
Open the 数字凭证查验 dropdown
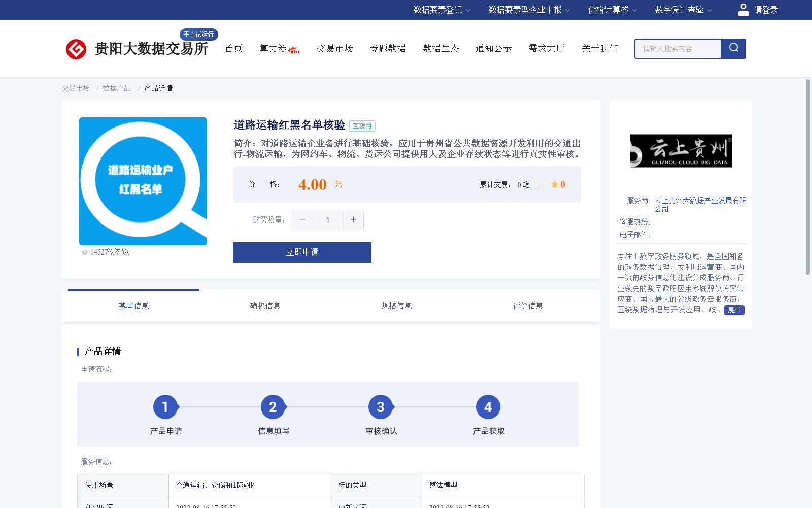683,10
